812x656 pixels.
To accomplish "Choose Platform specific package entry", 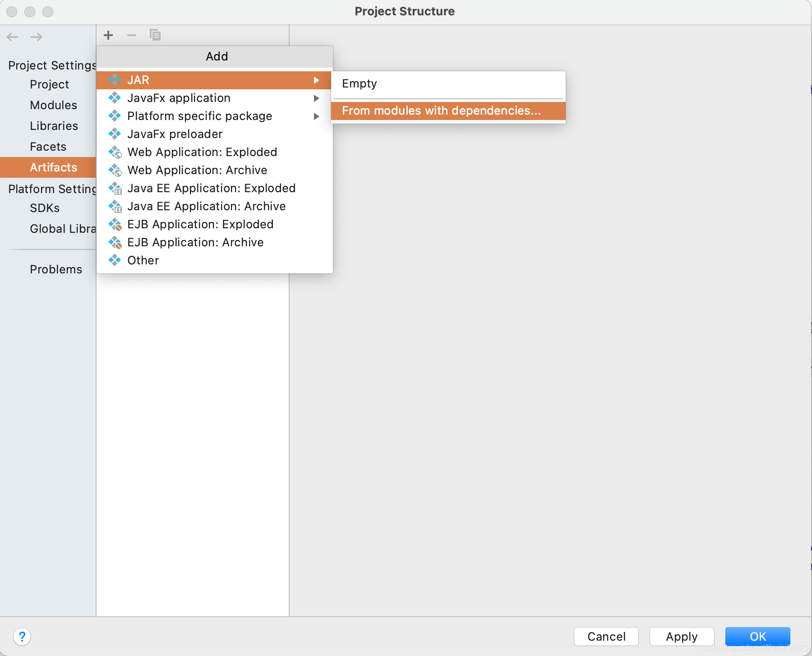I will [x=215, y=116].
